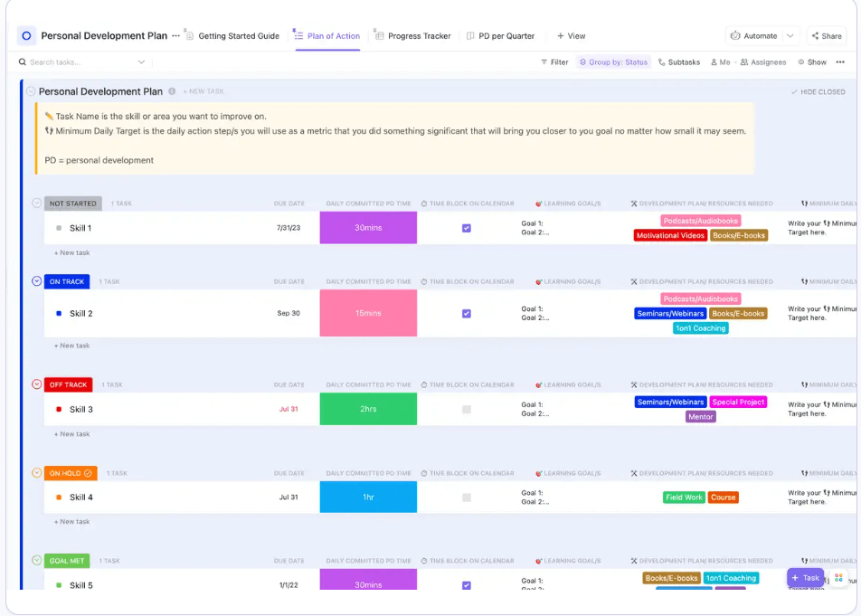Click the circular workspace icon beside Personal Development Plan
Image resolution: width=861 pixels, height=616 pixels.
[x=26, y=35]
